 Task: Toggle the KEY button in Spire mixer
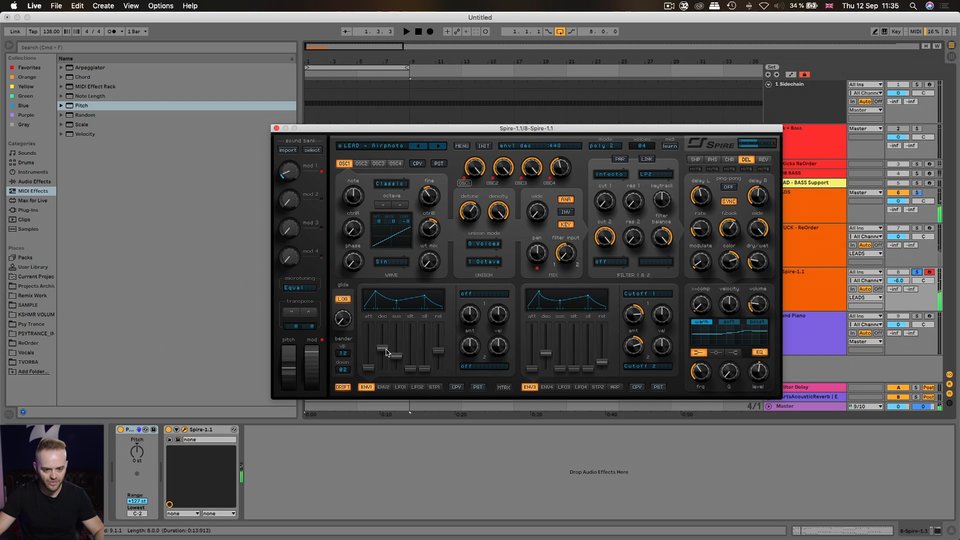pos(565,225)
